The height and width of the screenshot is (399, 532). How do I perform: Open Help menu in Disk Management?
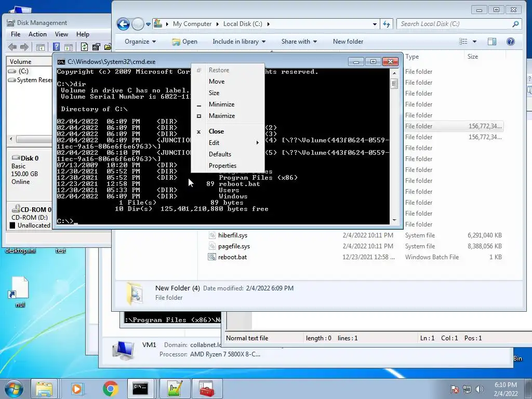coord(83,34)
